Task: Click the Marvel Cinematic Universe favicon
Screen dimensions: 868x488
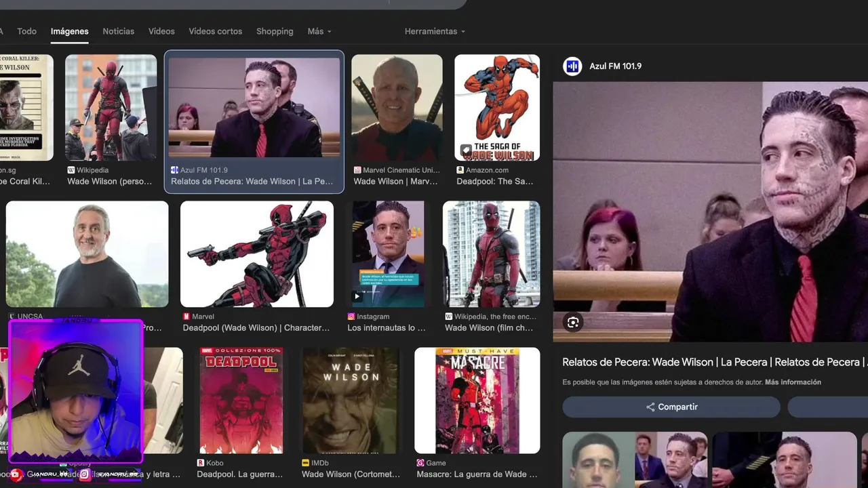Action: (357, 170)
